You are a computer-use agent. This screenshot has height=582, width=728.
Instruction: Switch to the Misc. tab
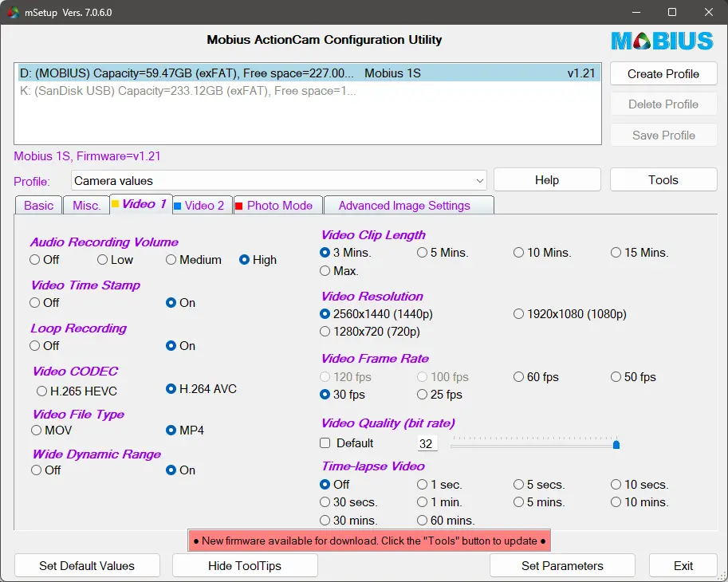86,206
